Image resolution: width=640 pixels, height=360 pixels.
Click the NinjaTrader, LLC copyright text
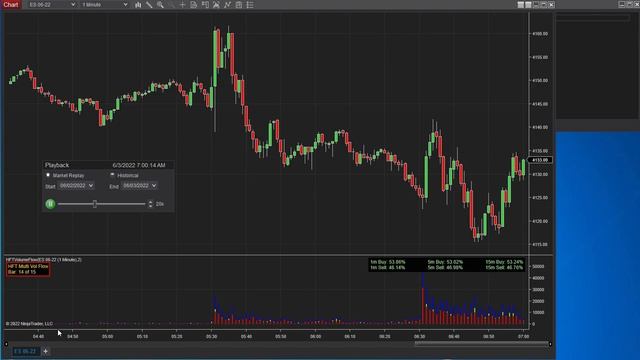click(x=29, y=324)
